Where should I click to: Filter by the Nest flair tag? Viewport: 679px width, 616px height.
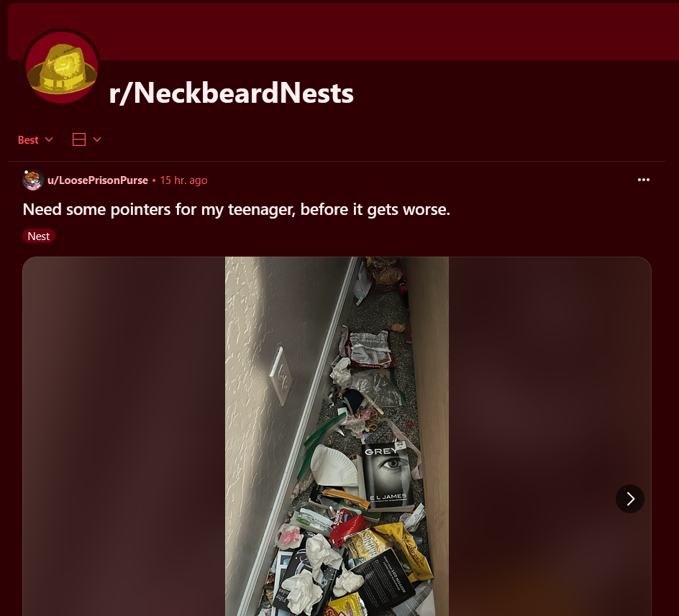click(x=39, y=236)
